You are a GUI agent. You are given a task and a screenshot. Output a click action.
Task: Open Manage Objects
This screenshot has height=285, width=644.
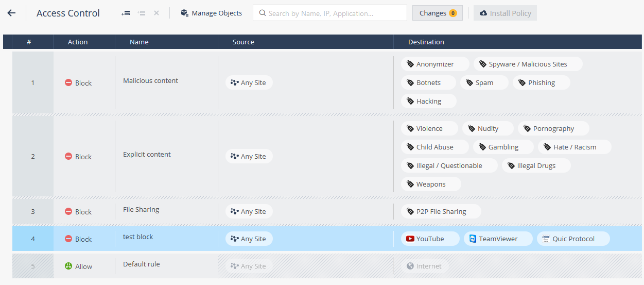coord(211,13)
